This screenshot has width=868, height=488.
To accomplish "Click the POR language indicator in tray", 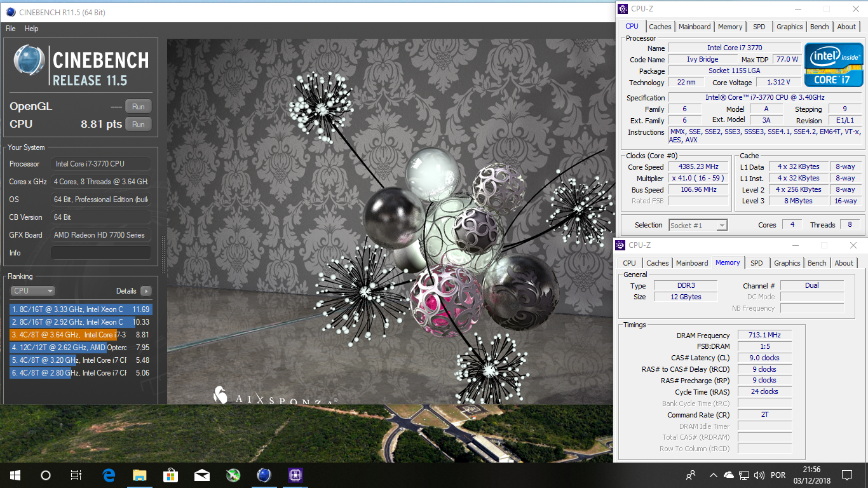I will (777, 475).
